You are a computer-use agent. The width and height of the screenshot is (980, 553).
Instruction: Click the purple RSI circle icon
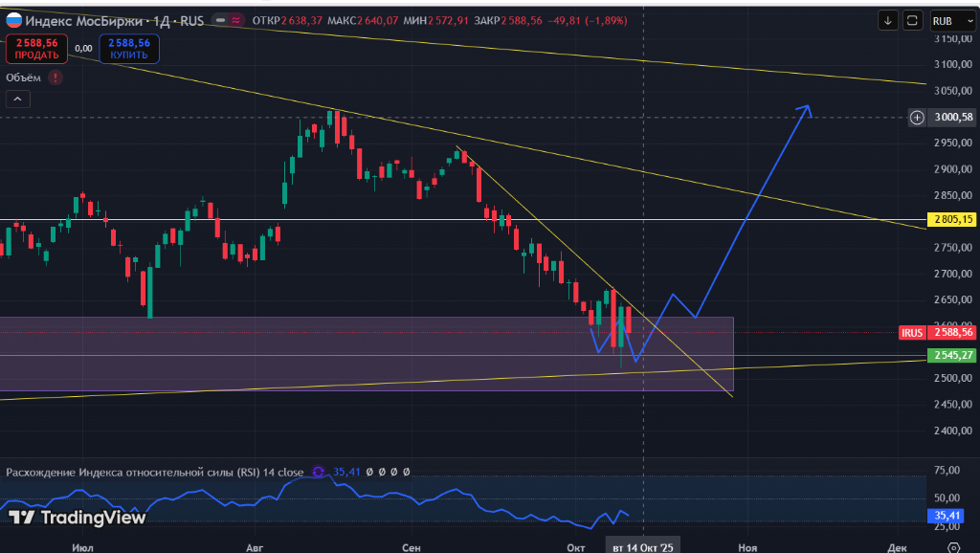[x=318, y=472]
